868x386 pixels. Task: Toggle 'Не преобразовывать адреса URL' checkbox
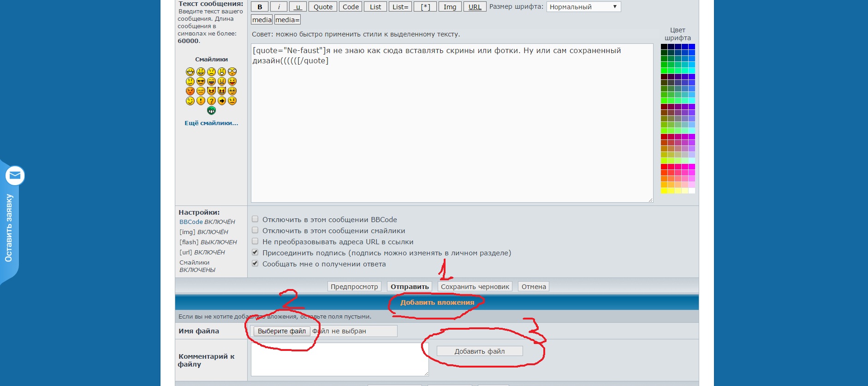255,241
